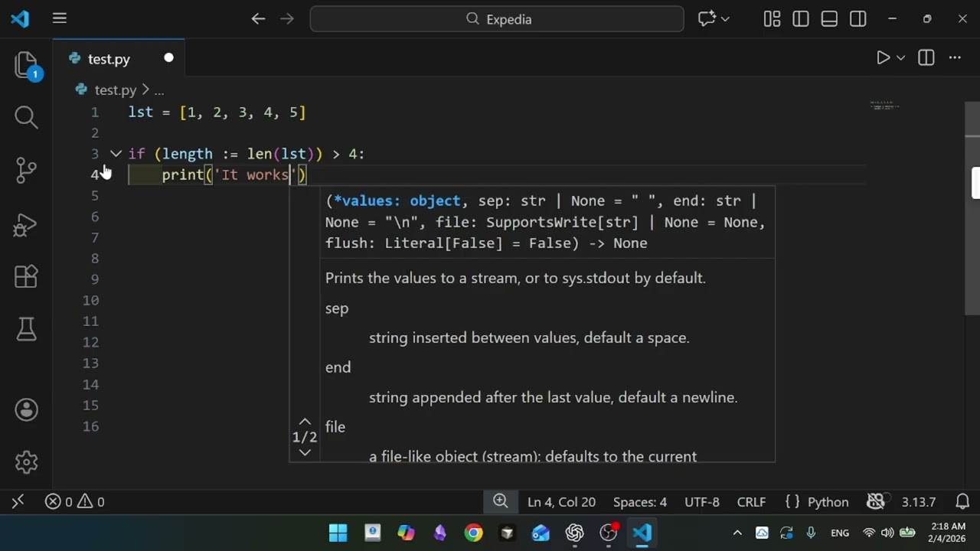Open the Source Control view
Image resolution: width=980 pixels, height=551 pixels.
pos(26,170)
